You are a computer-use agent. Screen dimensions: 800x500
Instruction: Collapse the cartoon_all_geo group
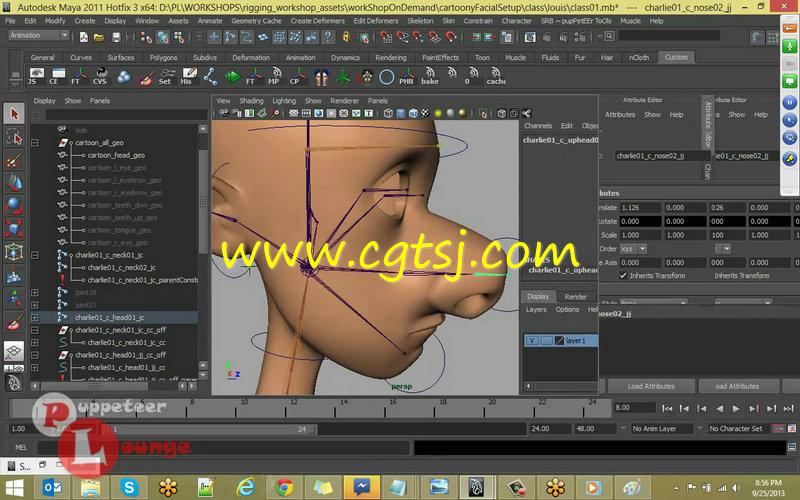(35, 143)
